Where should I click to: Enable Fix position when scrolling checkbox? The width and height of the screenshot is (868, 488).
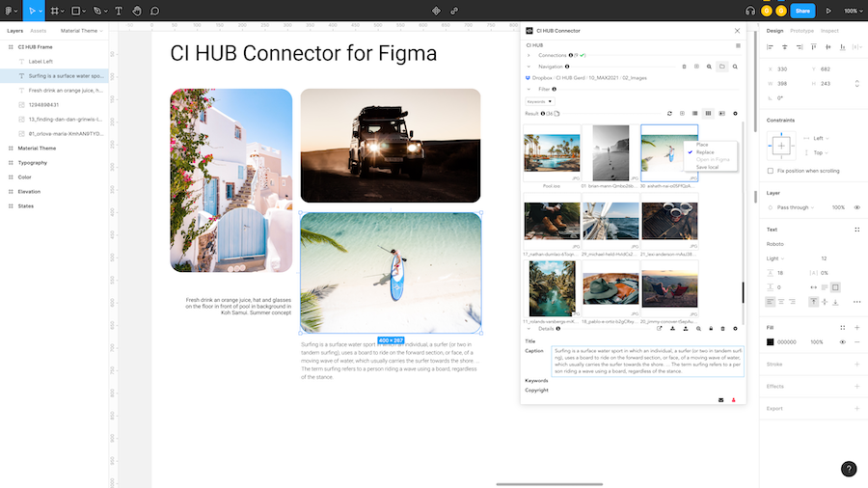coord(771,171)
